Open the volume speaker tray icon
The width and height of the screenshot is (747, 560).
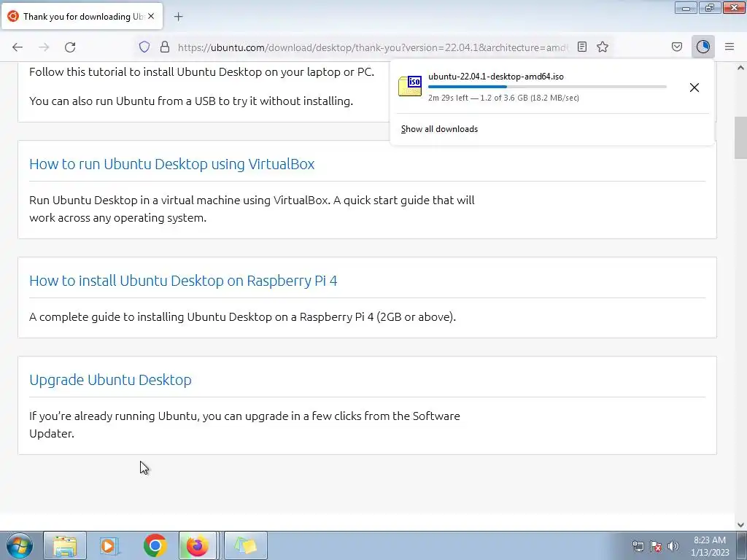pos(673,546)
